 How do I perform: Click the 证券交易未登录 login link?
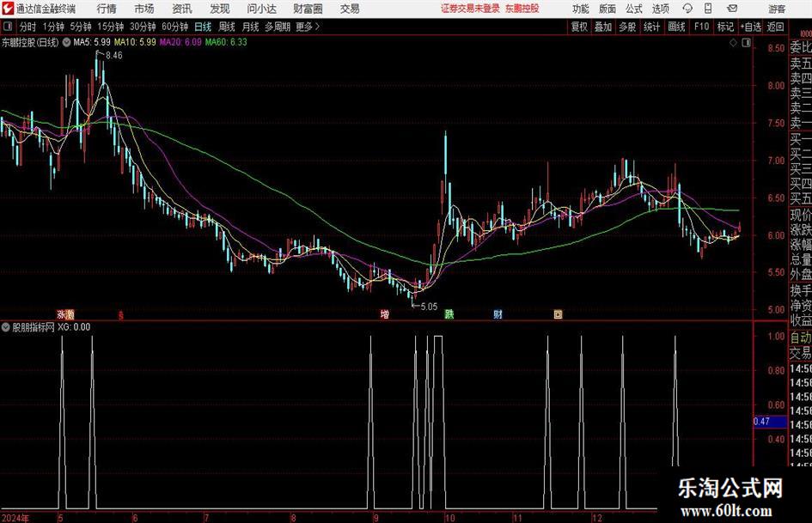tap(470, 9)
